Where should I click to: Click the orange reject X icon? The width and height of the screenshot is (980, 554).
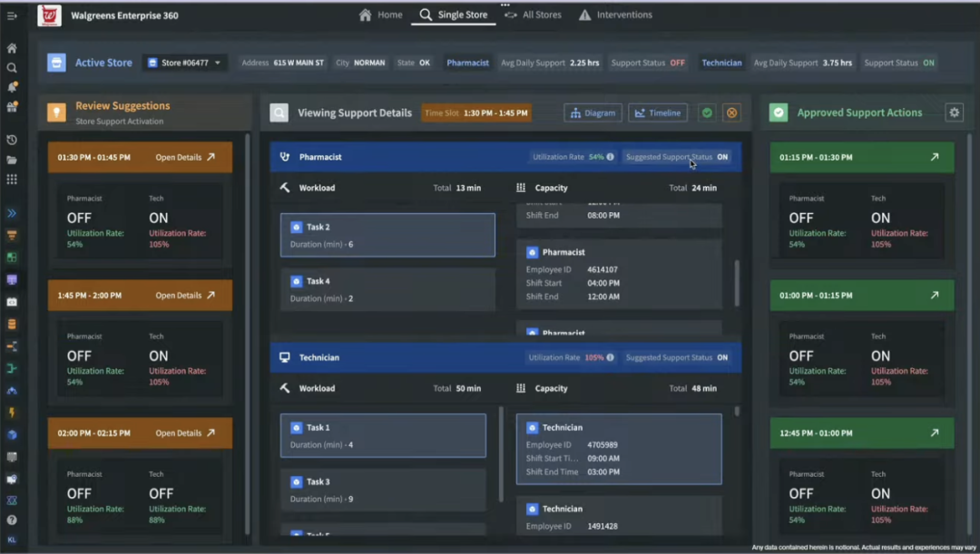[731, 113]
